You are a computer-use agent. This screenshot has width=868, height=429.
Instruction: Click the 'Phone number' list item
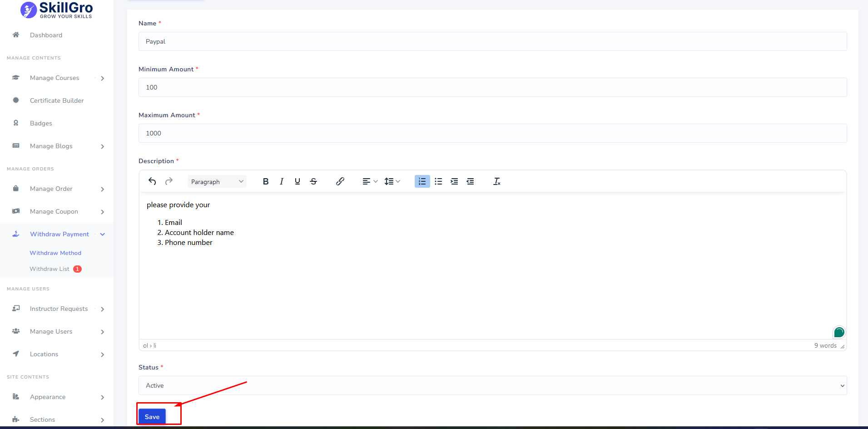coord(188,243)
